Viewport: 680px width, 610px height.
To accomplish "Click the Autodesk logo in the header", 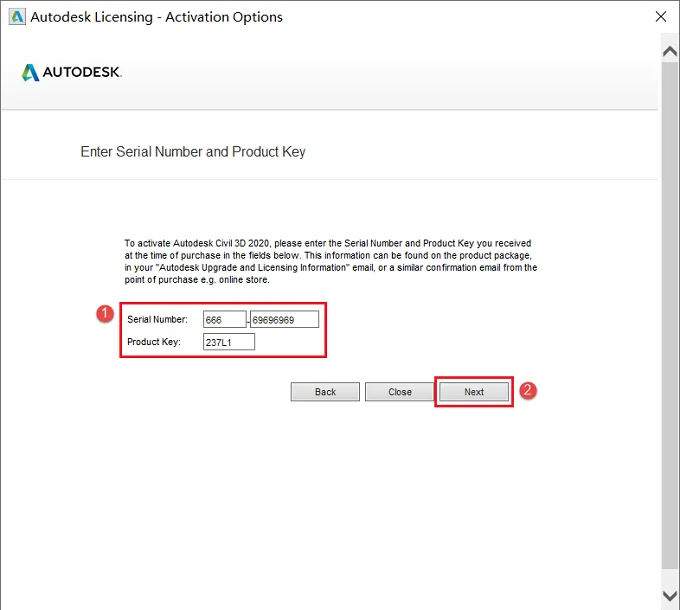I will coord(72,72).
